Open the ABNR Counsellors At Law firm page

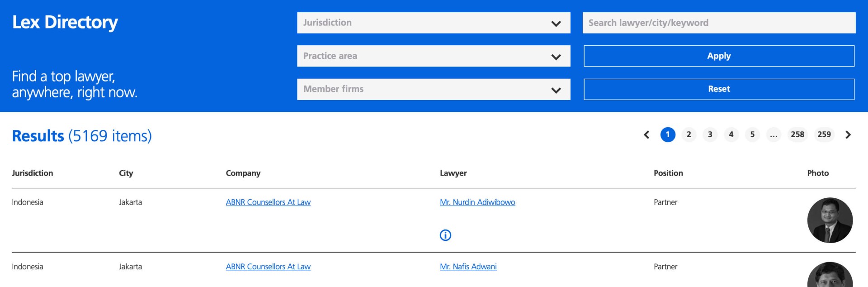268,202
